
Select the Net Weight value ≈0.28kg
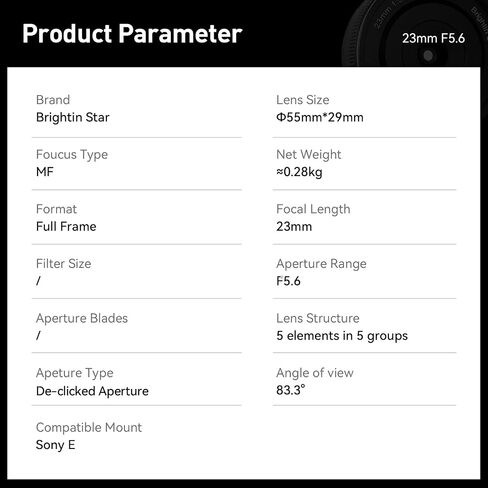(299, 172)
